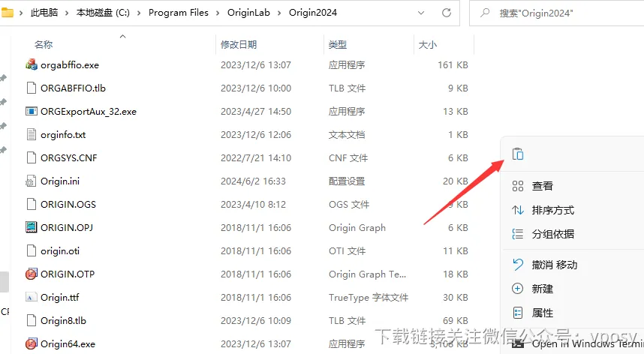Image resolution: width=644 pixels, height=354 pixels.
Task: Click the undo arrow icon beside 撤消 移动
Action: (x=517, y=265)
